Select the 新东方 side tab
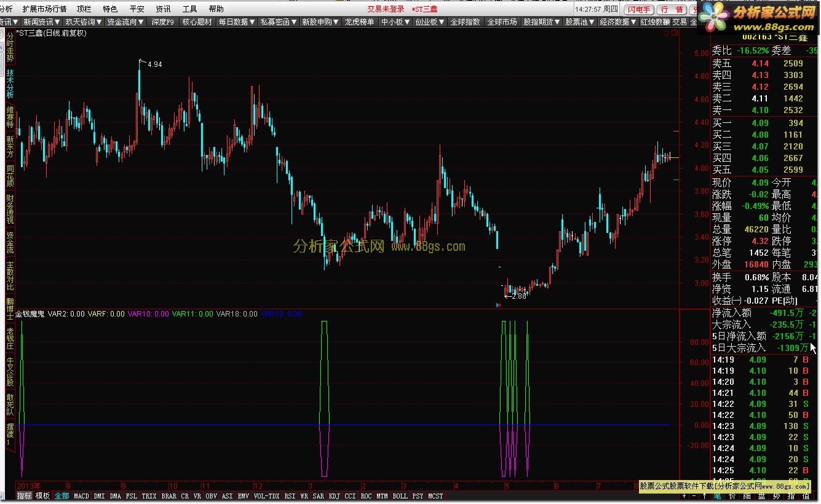The width and height of the screenshot is (821, 504). (10, 147)
